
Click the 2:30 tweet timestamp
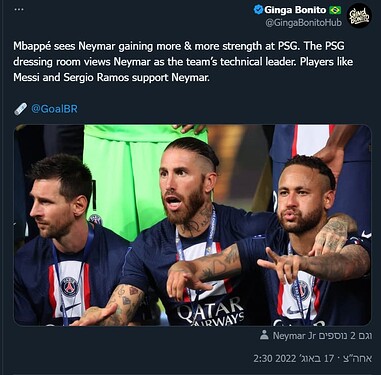point(264,359)
